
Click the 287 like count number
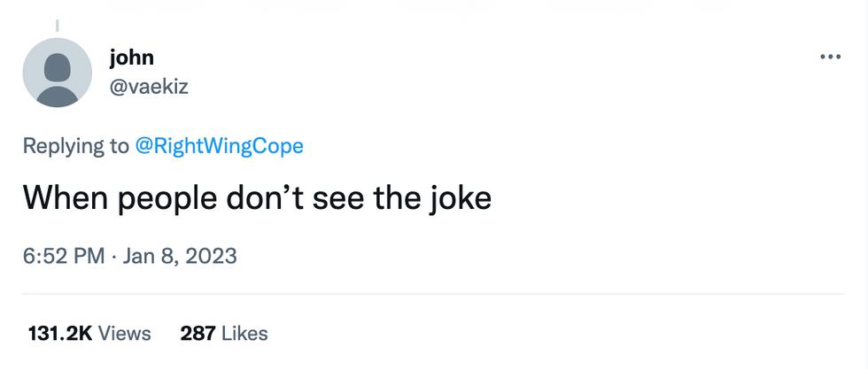pos(198,334)
